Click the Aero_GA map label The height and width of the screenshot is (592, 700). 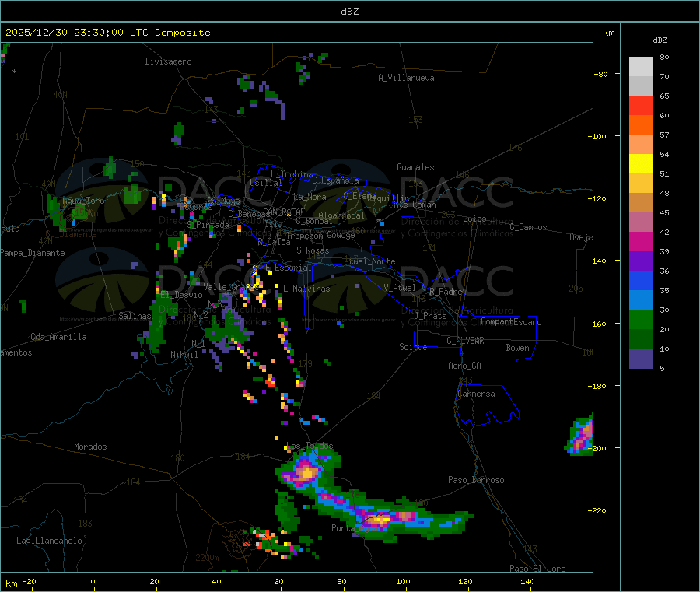pos(465,366)
